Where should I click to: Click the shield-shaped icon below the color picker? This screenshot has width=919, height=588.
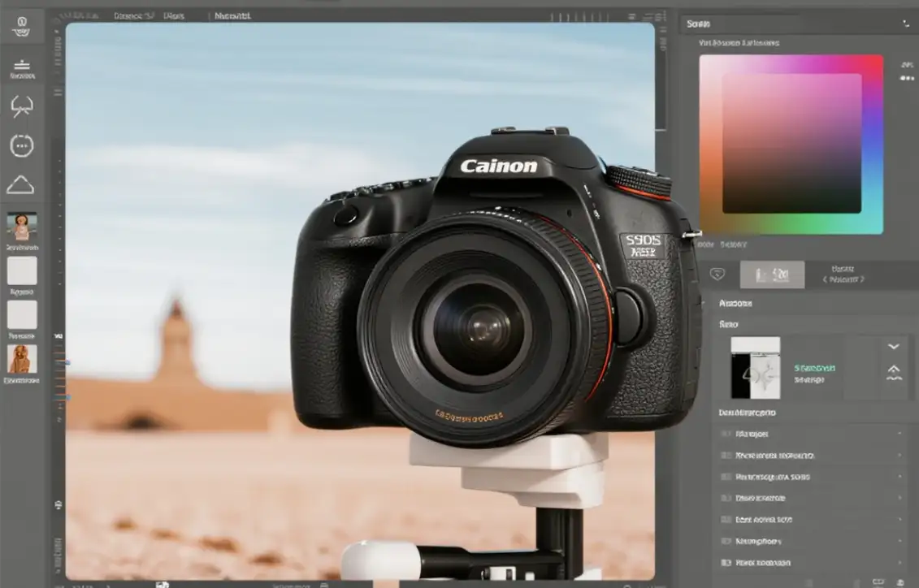pos(717,274)
